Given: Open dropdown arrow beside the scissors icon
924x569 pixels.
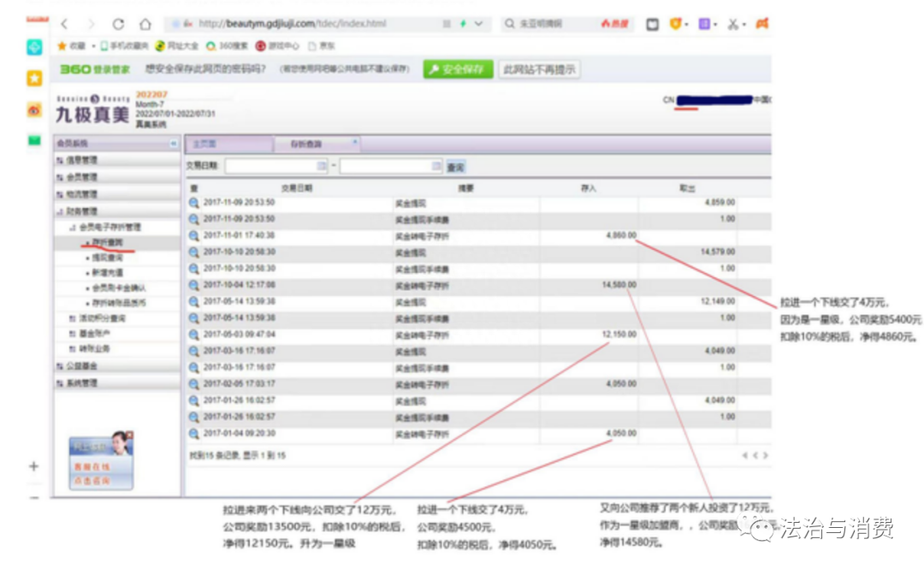Looking at the screenshot, I should pyautogui.click(x=743, y=25).
